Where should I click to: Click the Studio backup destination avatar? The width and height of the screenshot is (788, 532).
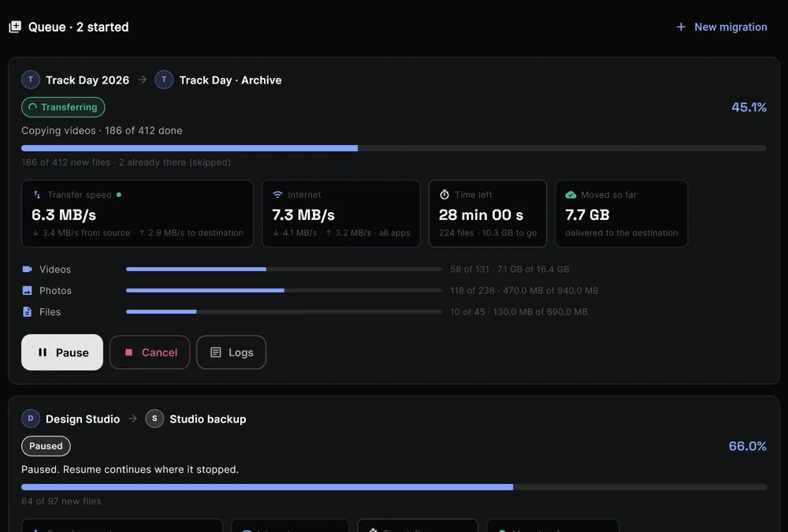[x=154, y=419]
